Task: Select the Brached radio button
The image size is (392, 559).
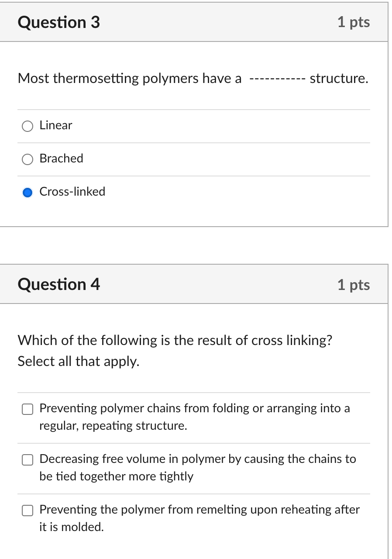Action: tap(27, 159)
